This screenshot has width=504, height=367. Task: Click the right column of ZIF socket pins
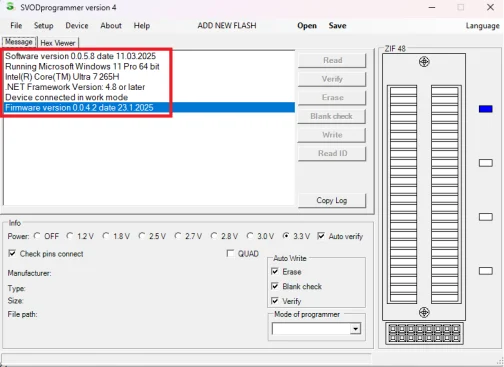point(445,194)
